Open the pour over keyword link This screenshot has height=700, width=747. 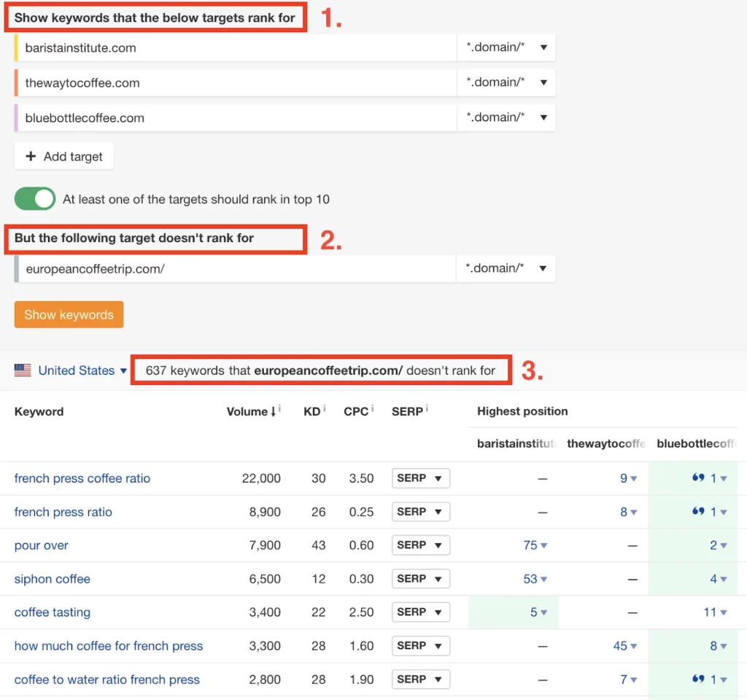(x=41, y=545)
